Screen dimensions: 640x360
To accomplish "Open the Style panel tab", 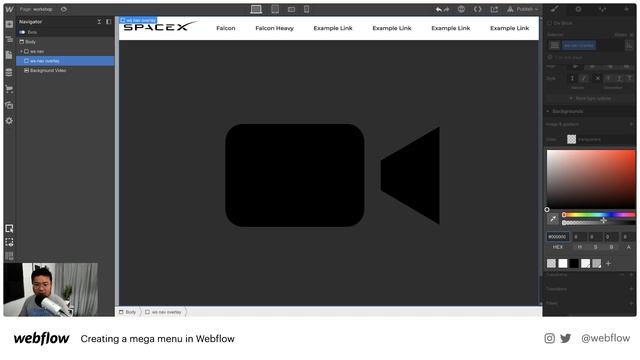I will tap(554, 9).
